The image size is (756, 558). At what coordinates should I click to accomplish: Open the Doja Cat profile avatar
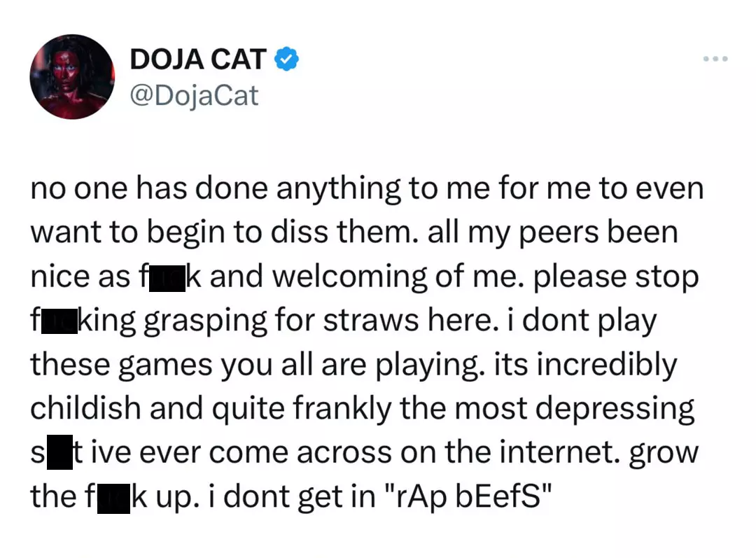(72, 77)
